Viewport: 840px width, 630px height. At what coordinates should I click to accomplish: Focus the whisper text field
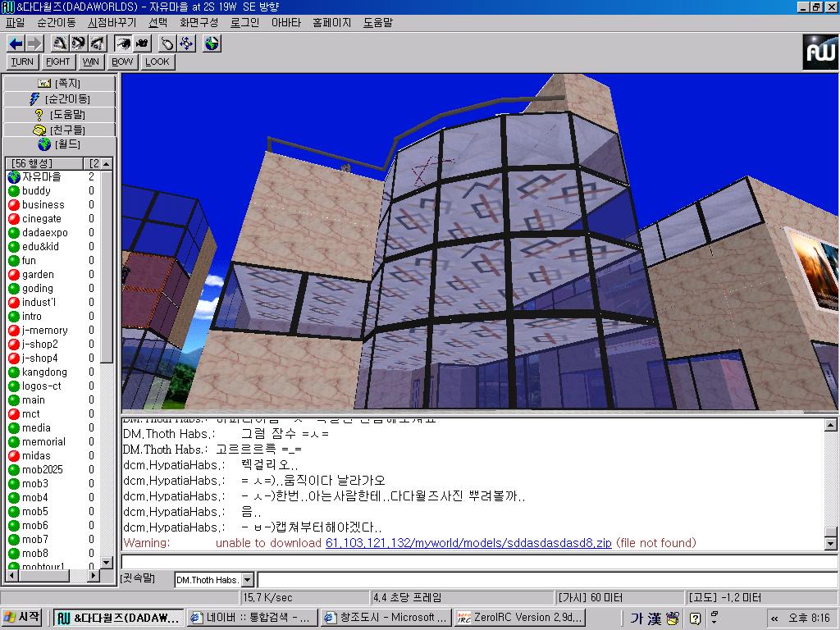[x=547, y=580]
